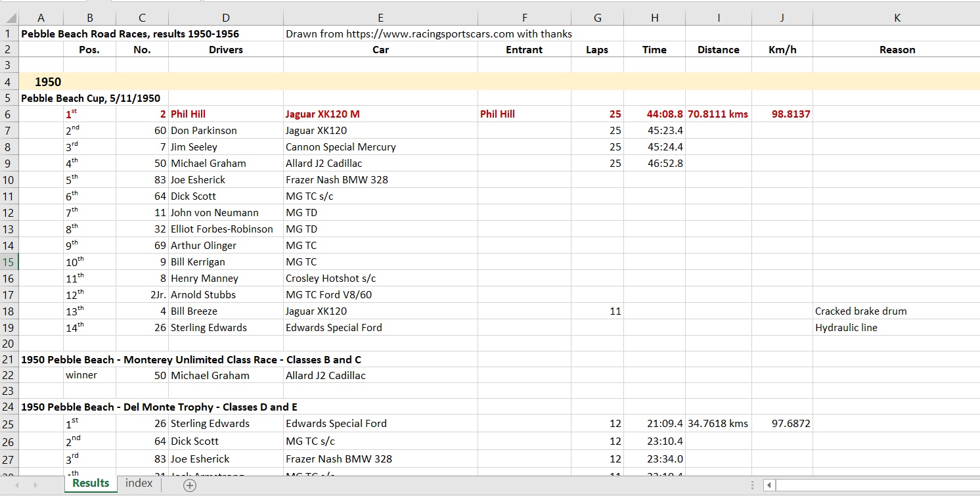
Task: Click speed cell '98.8137'
Action: point(782,114)
